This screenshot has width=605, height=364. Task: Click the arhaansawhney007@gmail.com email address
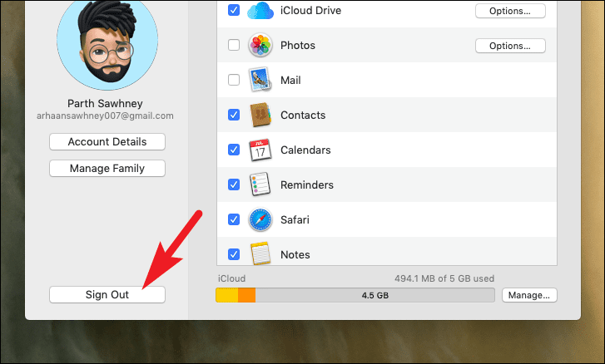click(105, 116)
